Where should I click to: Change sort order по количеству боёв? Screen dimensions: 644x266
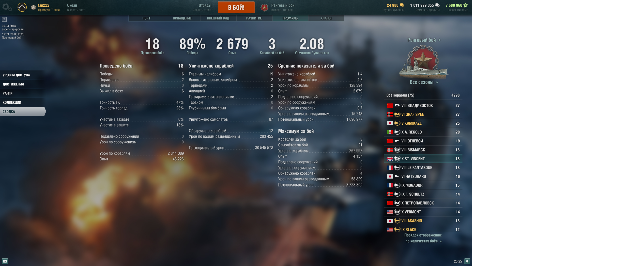pos(424,241)
